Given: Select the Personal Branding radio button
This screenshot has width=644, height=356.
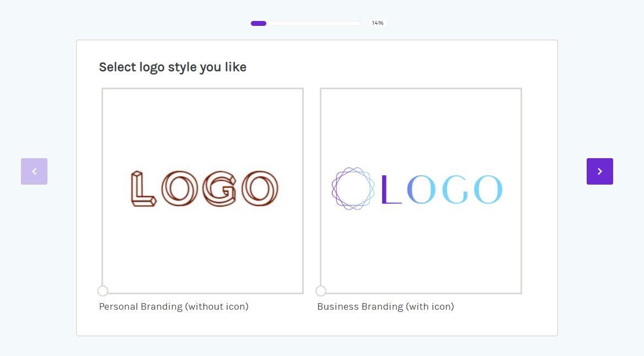Looking at the screenshot, I should pos(103,291).
